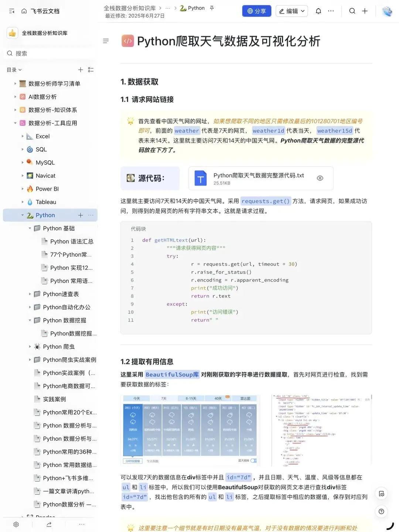Viewport: 399px width, 532px height.
Task: Click the directory collapse-all list icon
Action: 91,70
